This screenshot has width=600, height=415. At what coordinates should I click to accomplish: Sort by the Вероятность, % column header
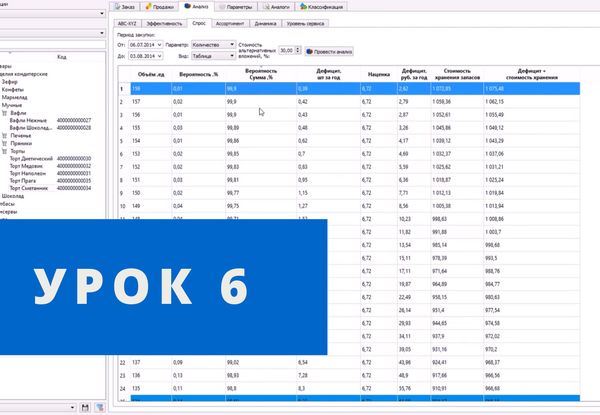199,74
